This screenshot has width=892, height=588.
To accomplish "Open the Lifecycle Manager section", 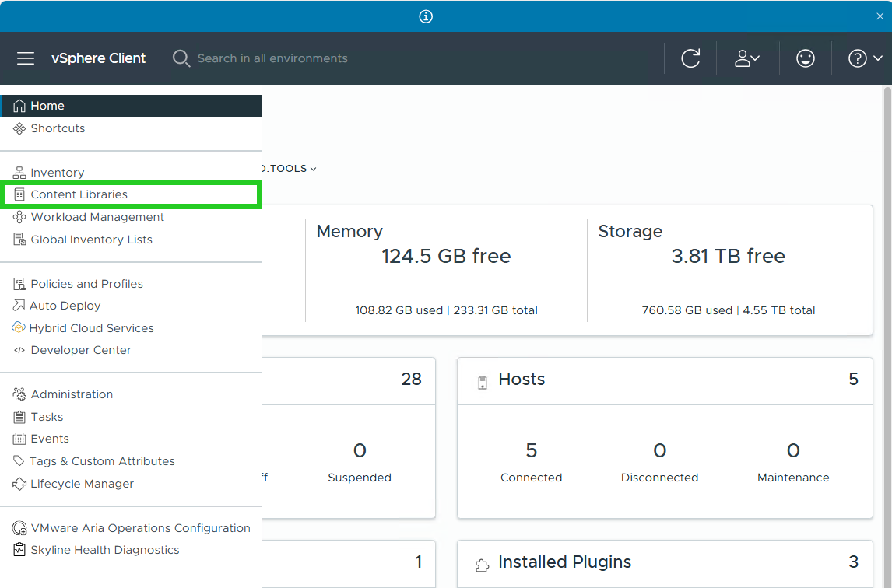I will (80, 484).
